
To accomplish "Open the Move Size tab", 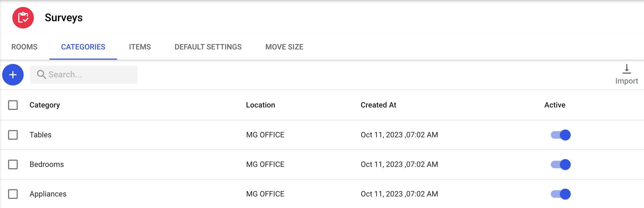I will (x=284, y=47).
